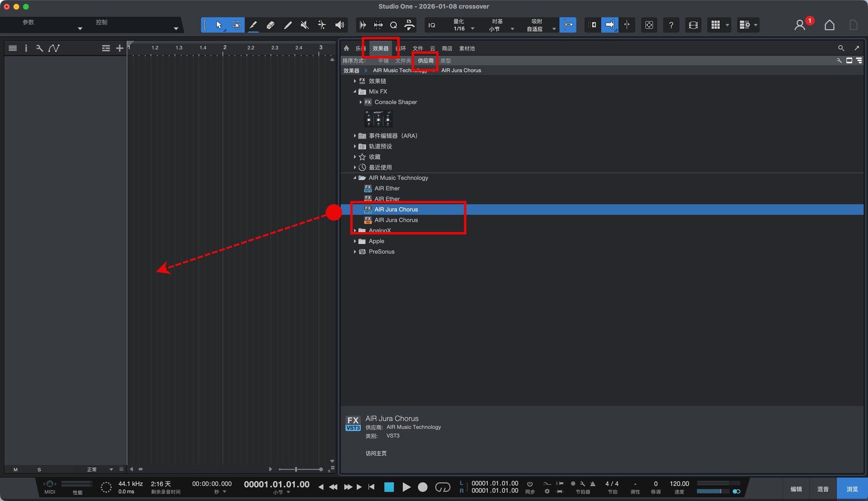Expand the PreSonus vendor folder
Screen dimensions: 868x501
[355, 252]
